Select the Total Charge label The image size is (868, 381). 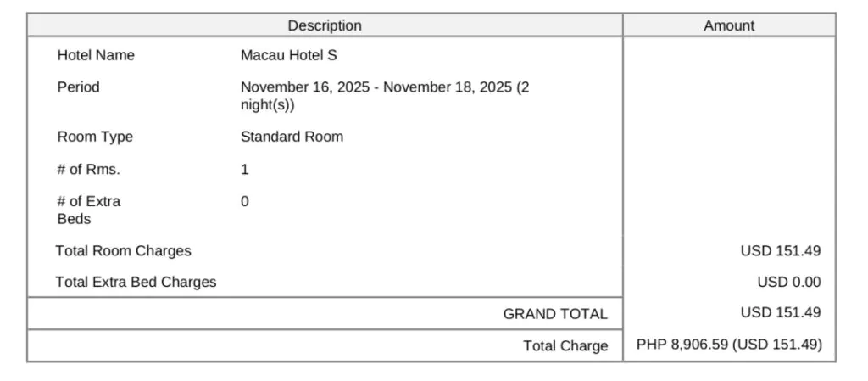click(565, 345)
